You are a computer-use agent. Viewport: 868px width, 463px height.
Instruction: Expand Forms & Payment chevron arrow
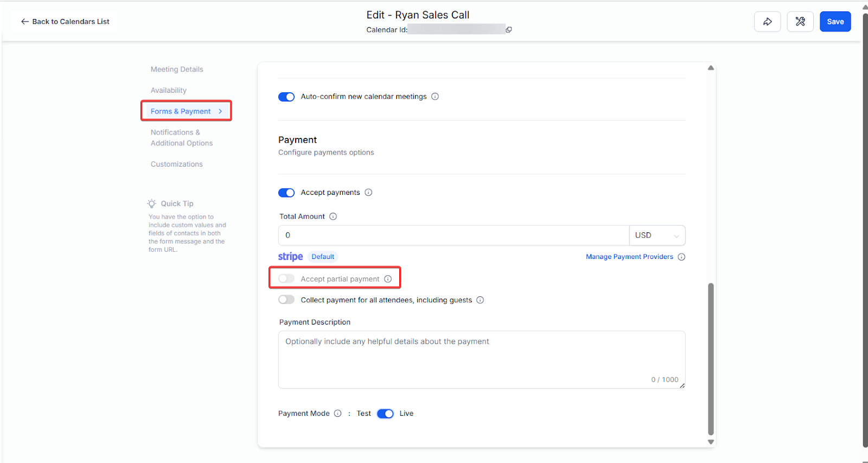pos(220,111)
